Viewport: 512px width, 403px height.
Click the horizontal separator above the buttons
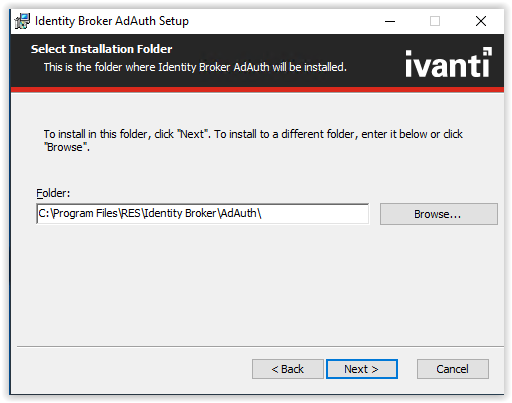(260, 347)
